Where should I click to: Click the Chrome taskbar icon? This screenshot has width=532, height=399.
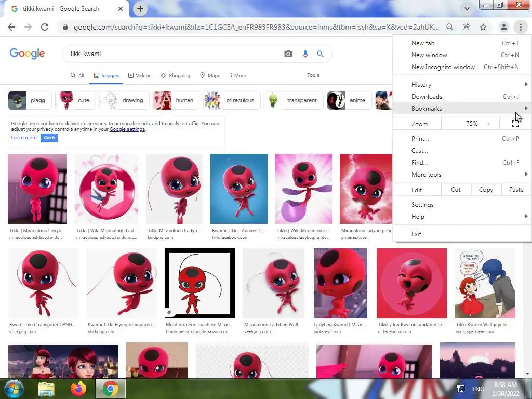pos(111,389)
